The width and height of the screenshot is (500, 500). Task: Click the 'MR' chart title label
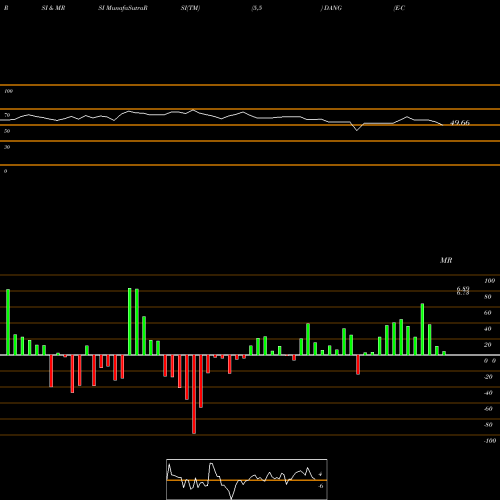[x=446, y=260]
